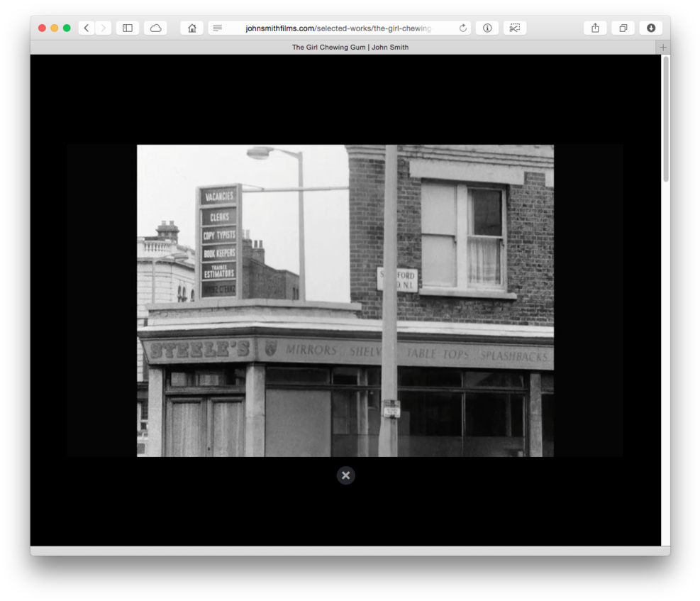This screenshot has width=700, height=601.
Task: Open Reader view icon in address bar
Action: pos(218,28)
